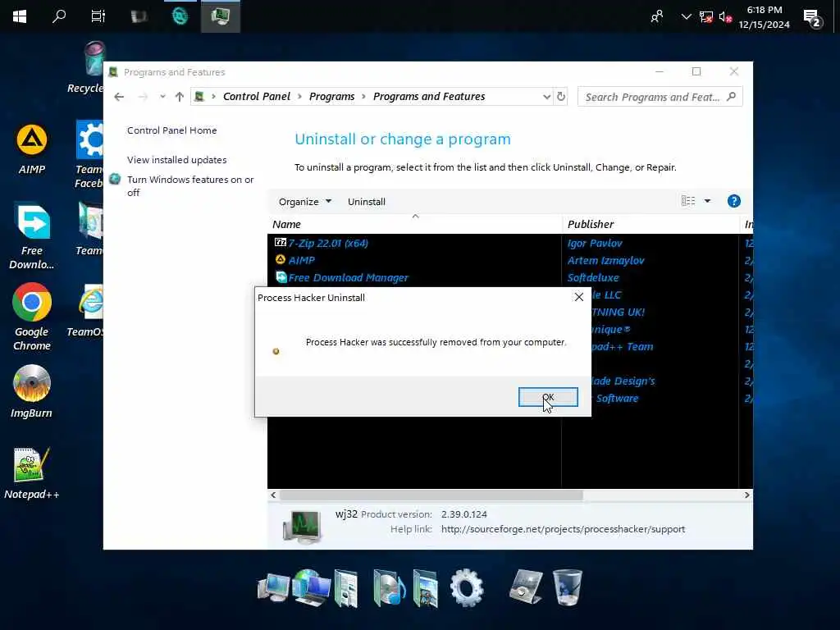Click the Process Hacker details pane icon
Screen dimensions: 840x630
coord(303,526)
